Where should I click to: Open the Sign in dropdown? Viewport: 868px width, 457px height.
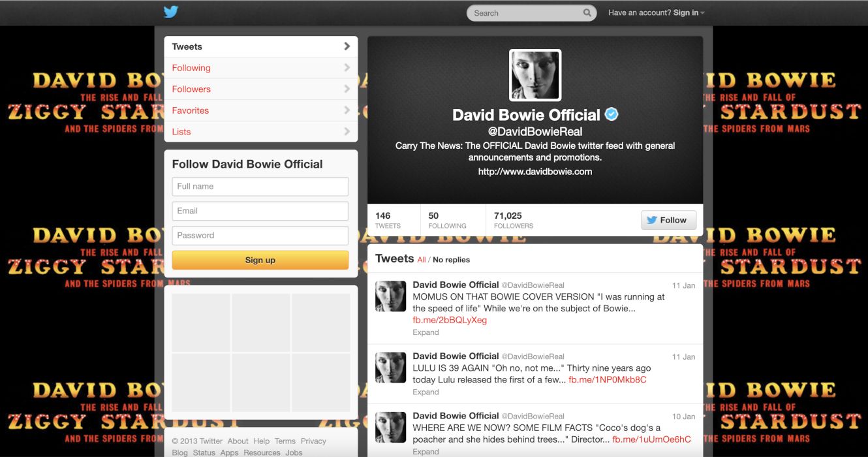(x=689, y=12)
